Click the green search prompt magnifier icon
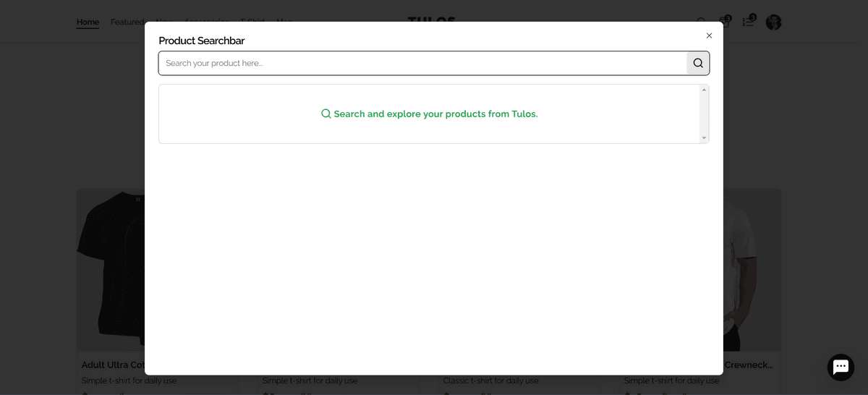Image resolution: width=868 pixels, height=395 pixels. click(326, 114)
